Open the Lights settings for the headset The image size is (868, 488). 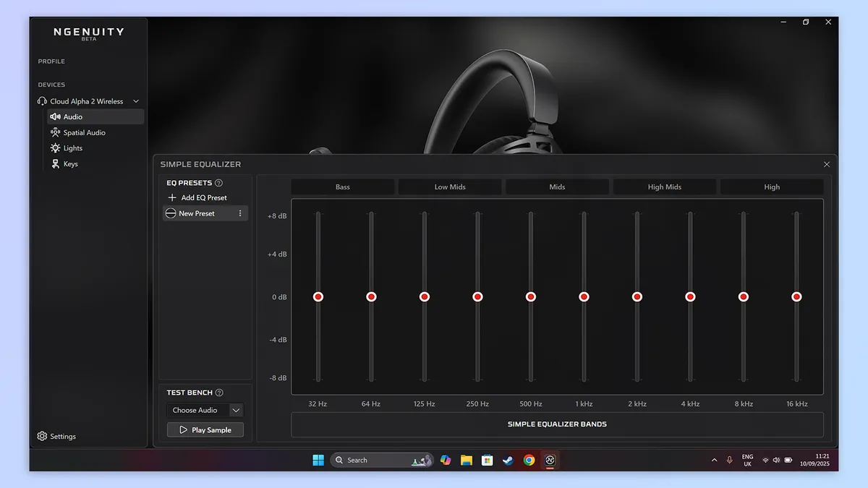pos(72,147)
